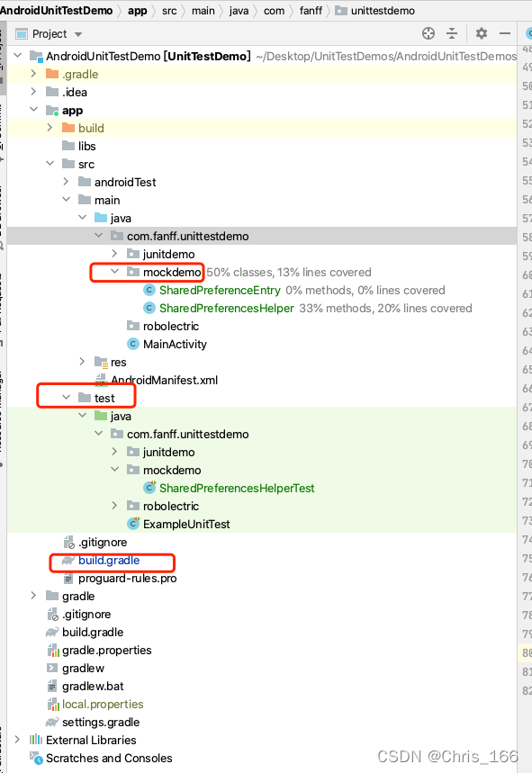The height and width of the screenshot is (773, 532).
Task: Select settings.gradle file name
Action: 101,722
